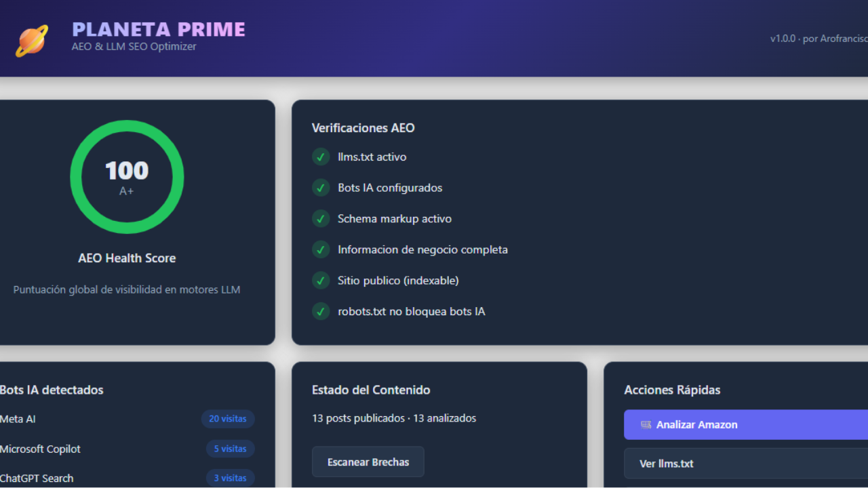Click the Schema markup activo check icon
868x488 pixels.
point(321,219)
